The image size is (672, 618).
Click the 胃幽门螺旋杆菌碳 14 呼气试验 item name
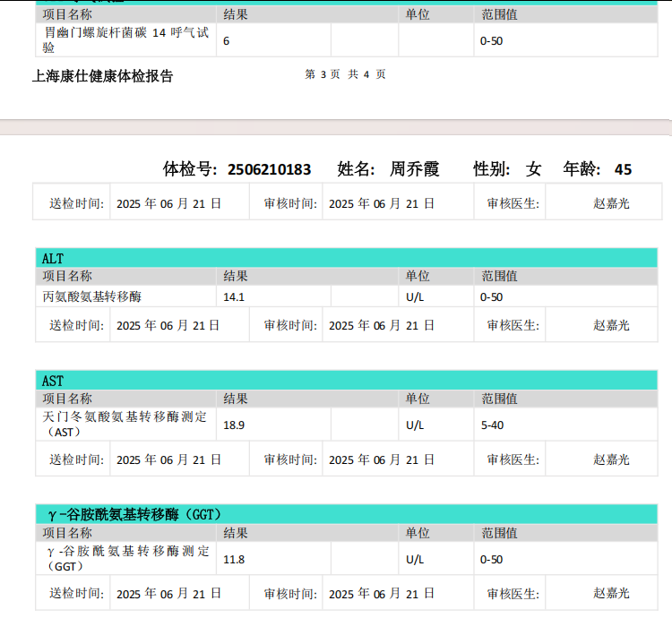[x=125, y=40]
